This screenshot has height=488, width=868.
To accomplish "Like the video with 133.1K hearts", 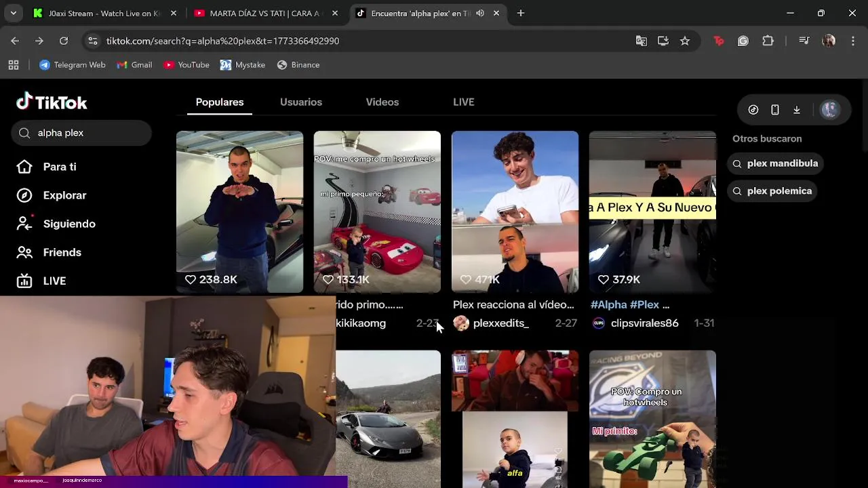I will (328, 279).
